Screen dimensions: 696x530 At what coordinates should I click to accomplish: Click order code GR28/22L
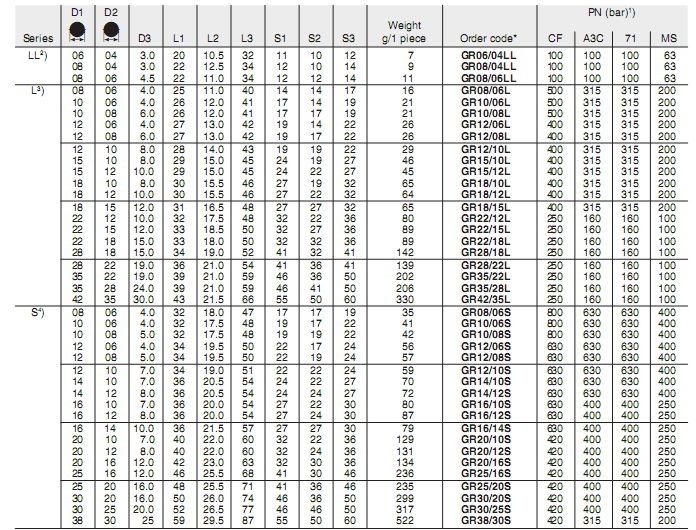coord(488,263)
